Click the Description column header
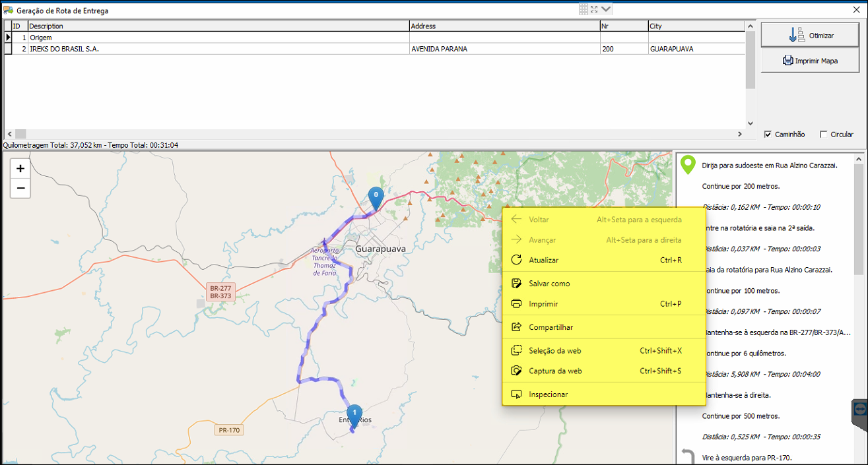The height and width of the screenshot is (465, 868). pyautogui.click(x=218, y=26)
